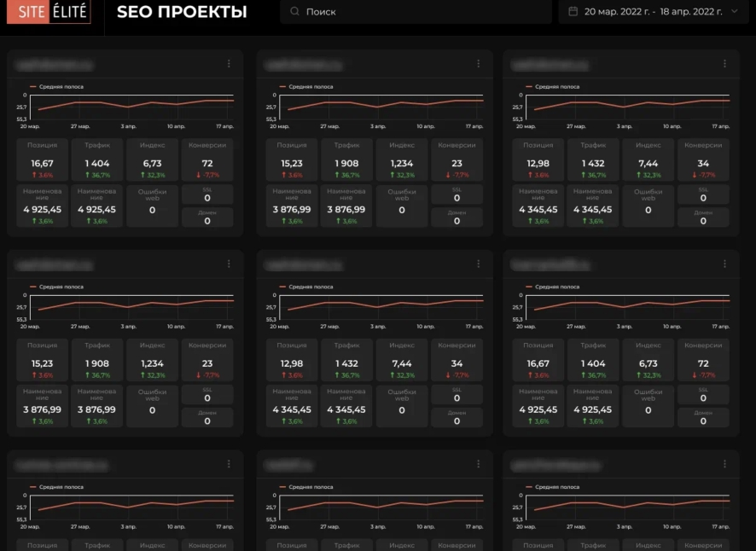Expand the date range dropdown chevron

pyautogui.click(x=735, y=11)
